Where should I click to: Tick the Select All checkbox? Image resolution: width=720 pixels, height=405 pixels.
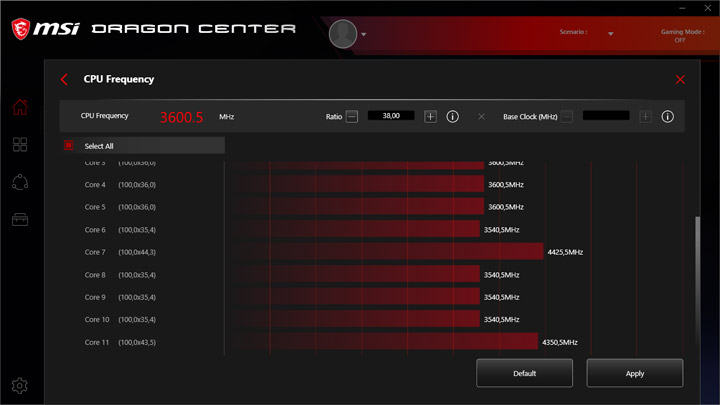point(68,146)
